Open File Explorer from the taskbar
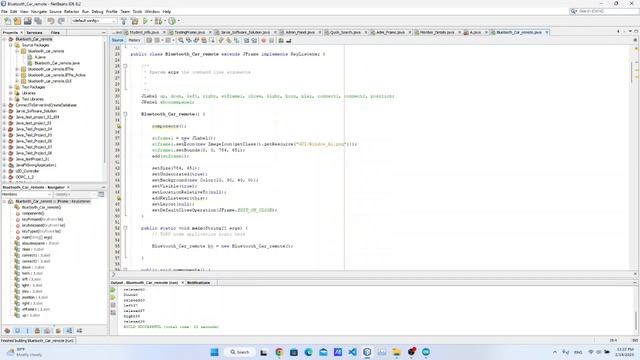 pos(396,352)
